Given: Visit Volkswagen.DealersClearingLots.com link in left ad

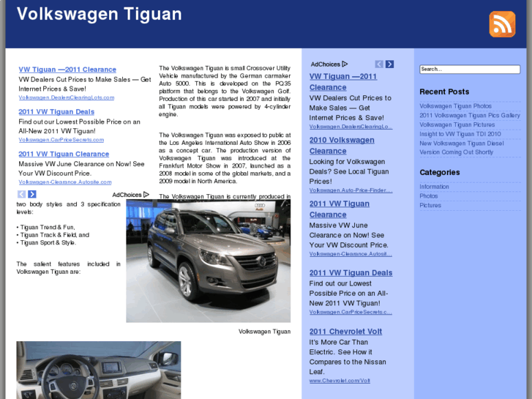Looking at the screenshot, I should point(67,97).
